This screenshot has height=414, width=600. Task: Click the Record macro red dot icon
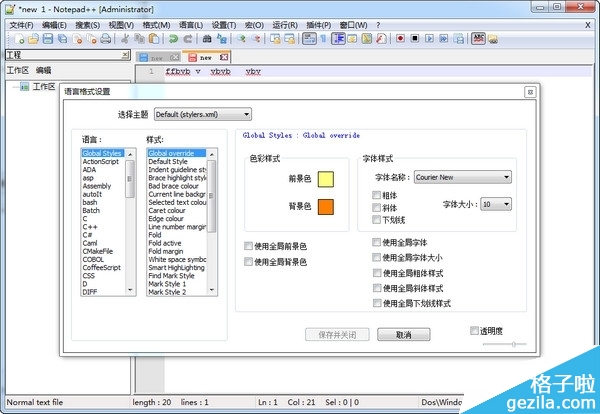pos(399,39)
